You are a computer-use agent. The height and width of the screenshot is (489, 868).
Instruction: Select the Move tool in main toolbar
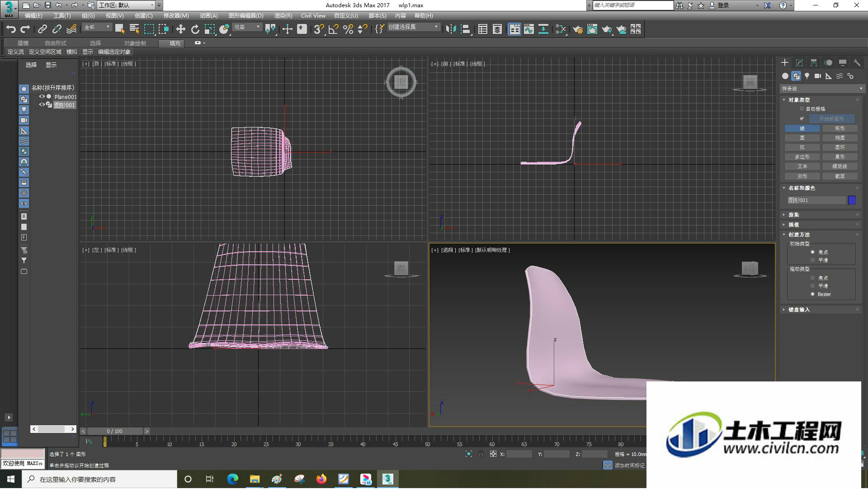(x=180, y=29)
